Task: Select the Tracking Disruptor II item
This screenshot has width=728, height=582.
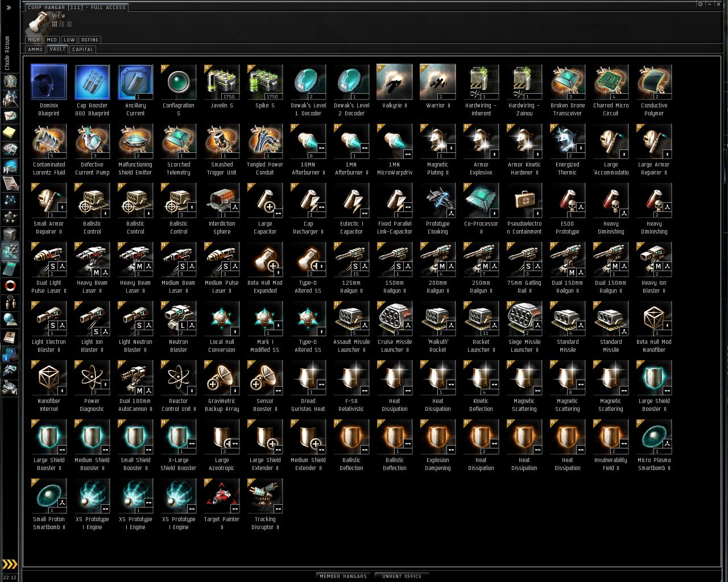Action: click(x=265, y=504)
